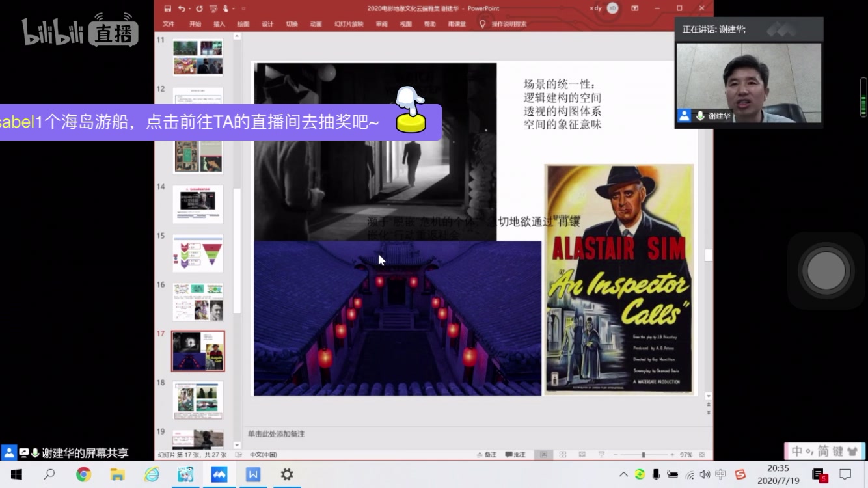The width and height of the screenshot is (868, 488).
Task: Open the 文件 menu
Action: tap(169, 24)
